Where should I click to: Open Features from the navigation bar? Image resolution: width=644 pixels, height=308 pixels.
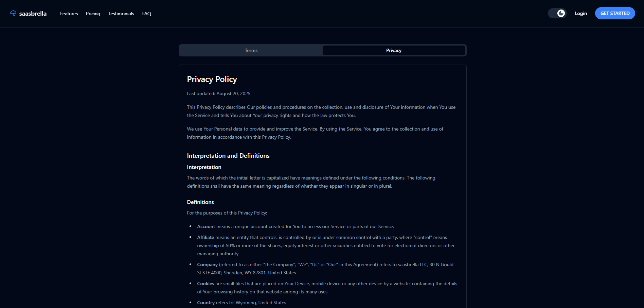69,14
